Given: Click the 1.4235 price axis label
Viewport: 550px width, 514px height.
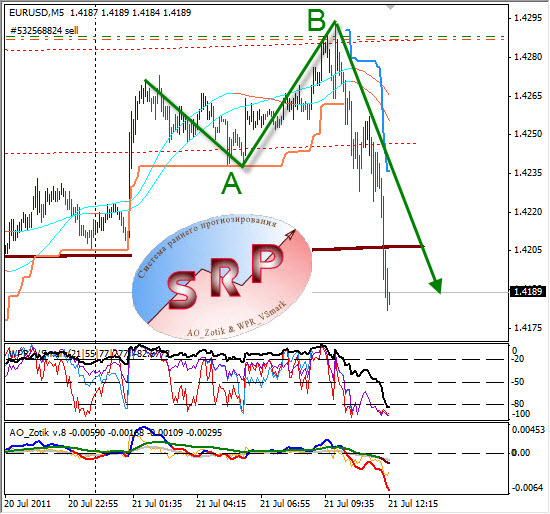Looking at the screenshot, I should [x=528, y=173].
